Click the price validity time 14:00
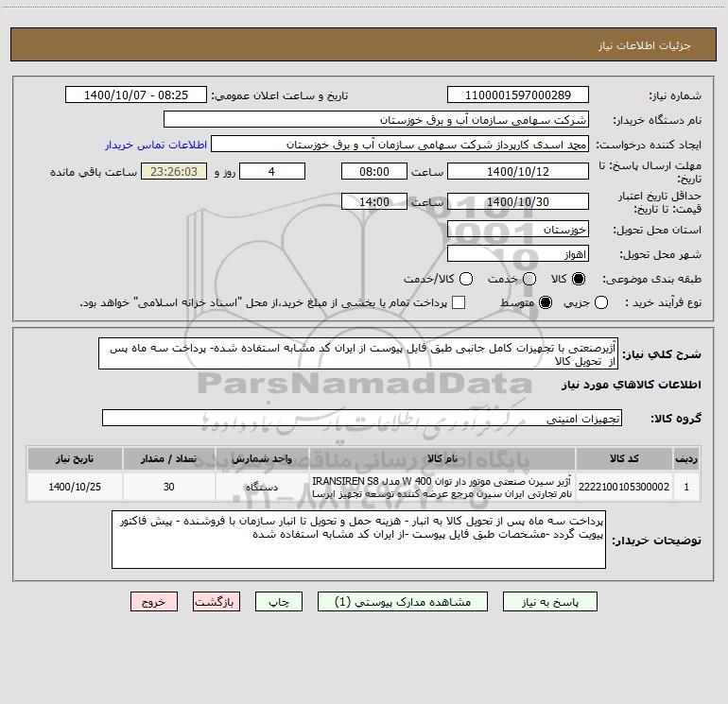 [x=374, y=201]
